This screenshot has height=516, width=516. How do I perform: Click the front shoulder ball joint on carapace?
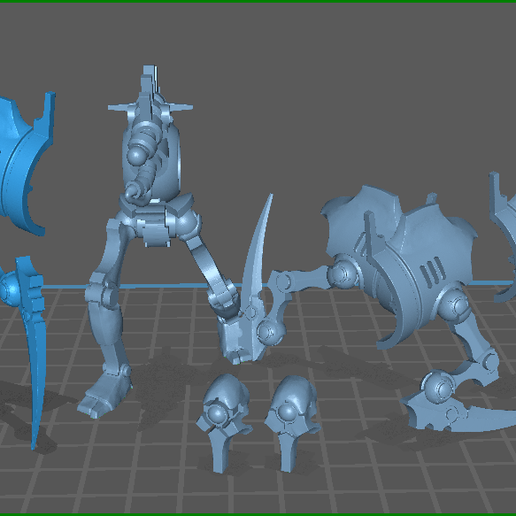point(341,274)
